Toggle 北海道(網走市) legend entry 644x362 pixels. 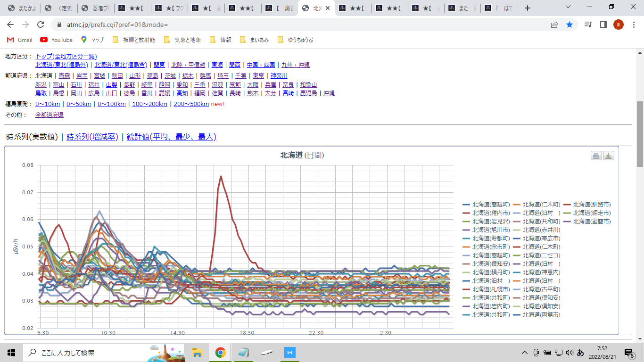[x=587, y=213]
